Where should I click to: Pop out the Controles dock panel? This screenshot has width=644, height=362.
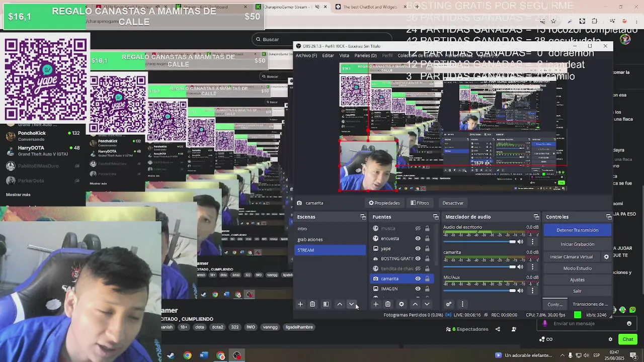coord(609,217)
